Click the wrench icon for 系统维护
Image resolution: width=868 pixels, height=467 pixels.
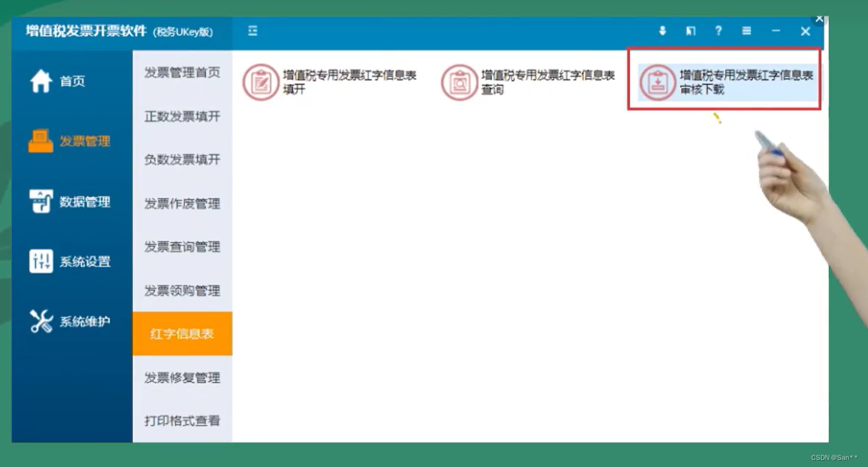point(41,321)
